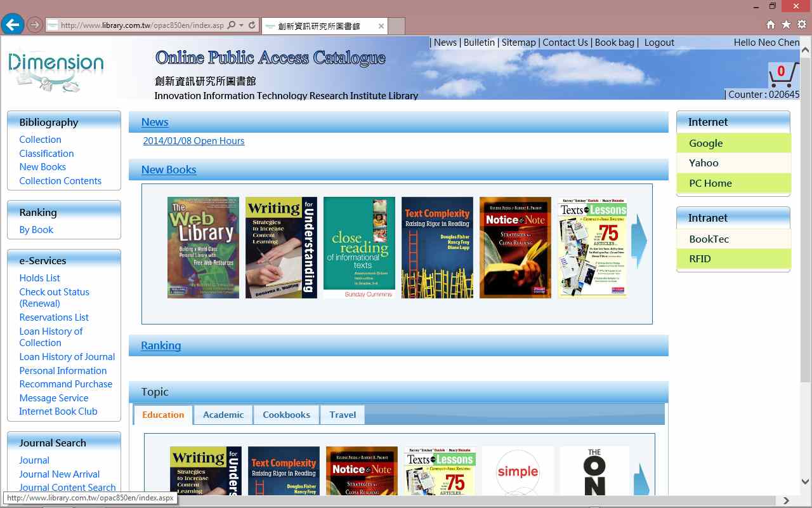
Task: Open Loan History of Journal
Action: coord(67,357)
